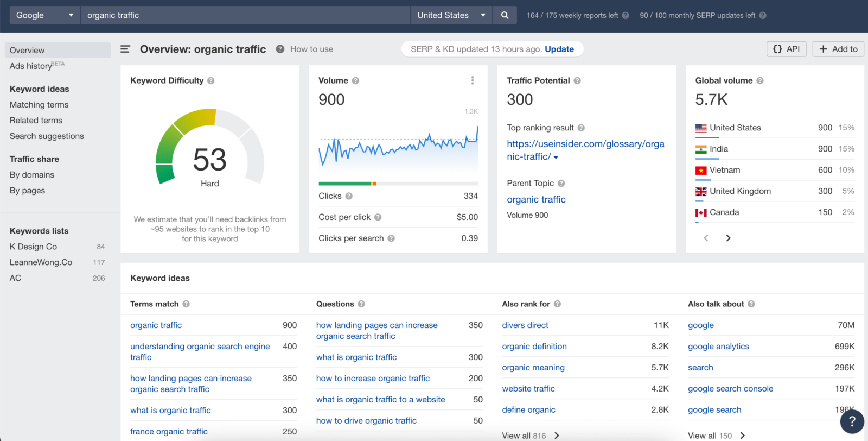The height and width of the screenshot is (441, 868).
Task: Click the Also rank for help icon
Action: pos(557,304)
